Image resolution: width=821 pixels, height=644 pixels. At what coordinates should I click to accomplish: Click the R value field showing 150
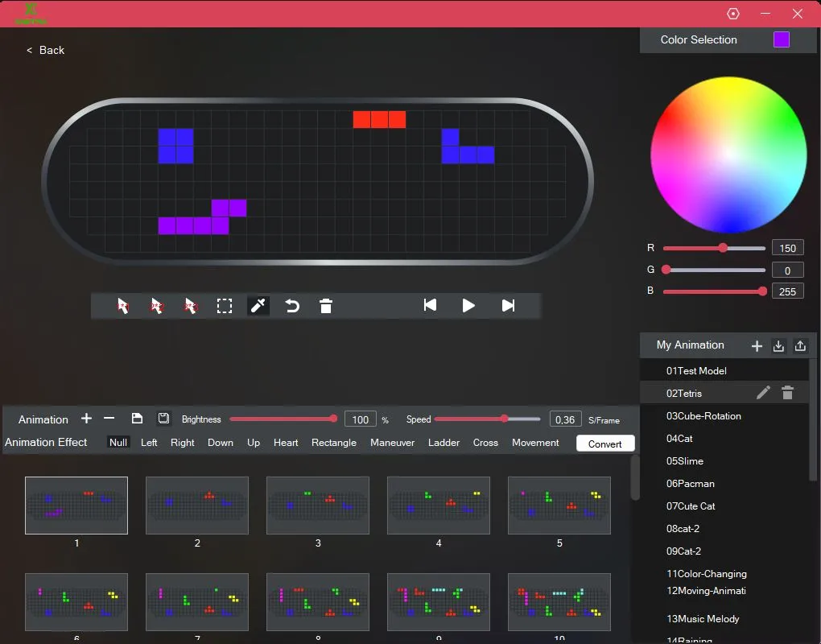(x=787, y=248)
